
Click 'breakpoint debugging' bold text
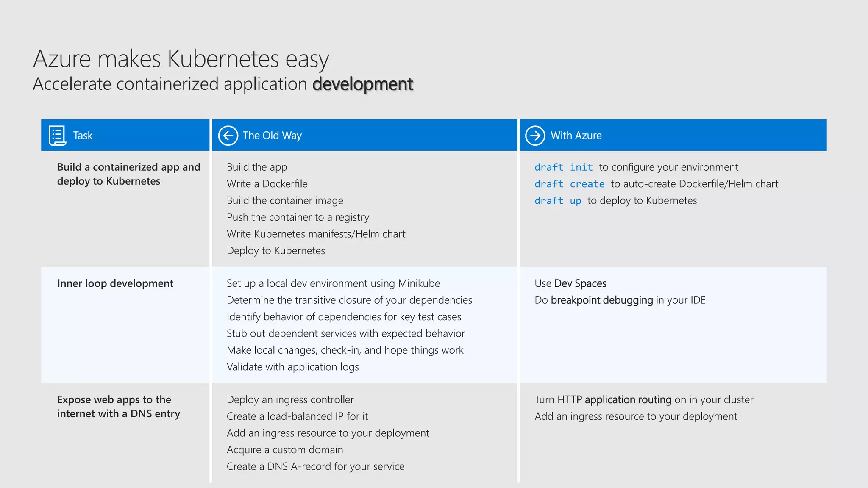[x=601, y=300]
